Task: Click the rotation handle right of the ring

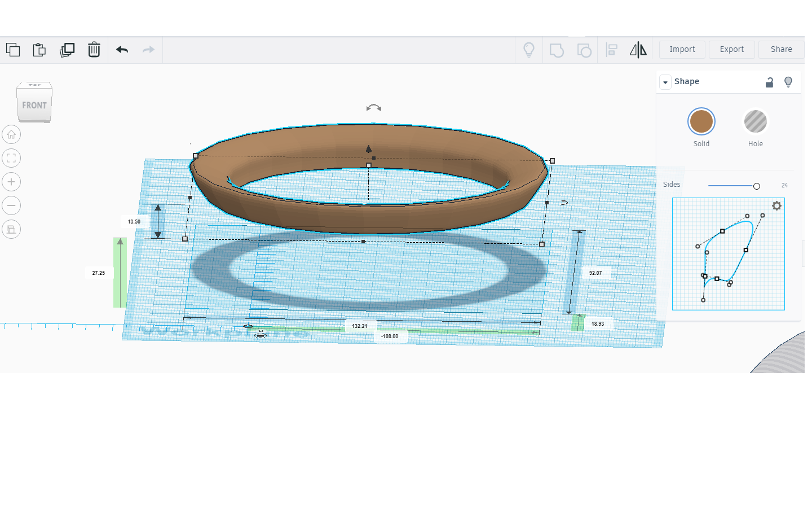Action: click(x=564, y=203)
